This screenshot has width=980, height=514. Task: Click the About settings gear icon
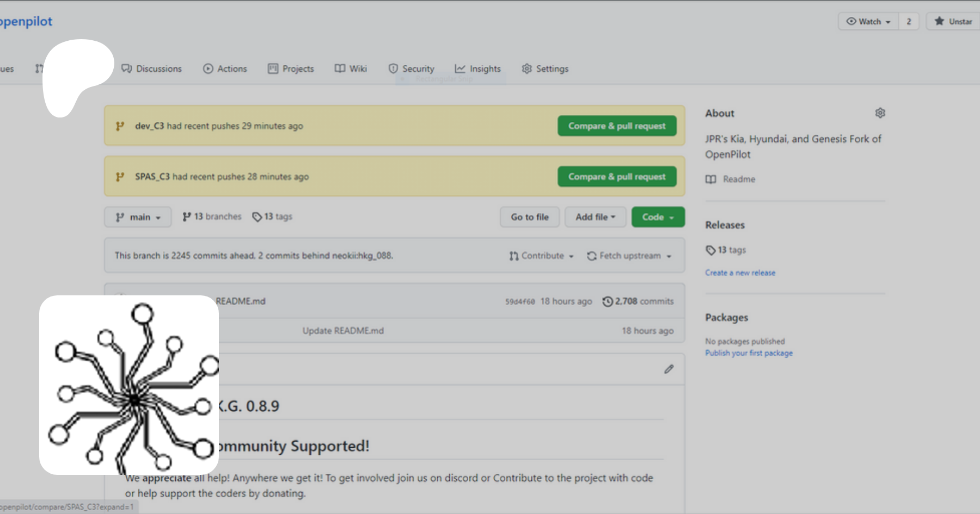[x=880, y=113]
